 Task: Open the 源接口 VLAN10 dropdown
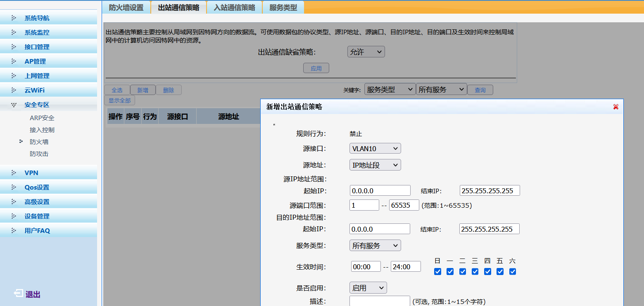point(375,149)
